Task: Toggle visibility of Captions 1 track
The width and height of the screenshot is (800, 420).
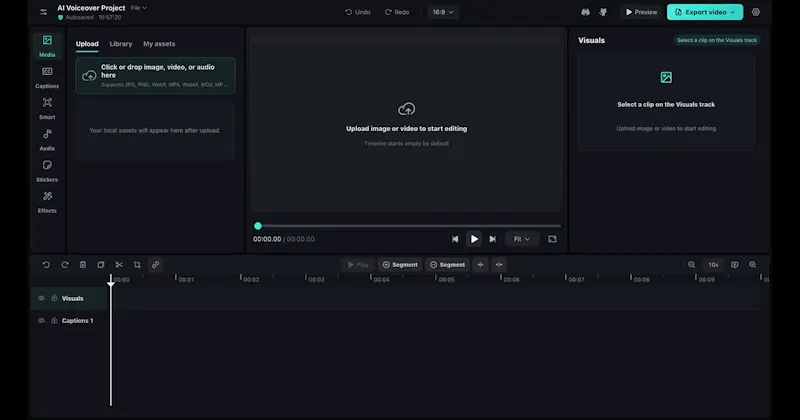Action: click(41, 320)
